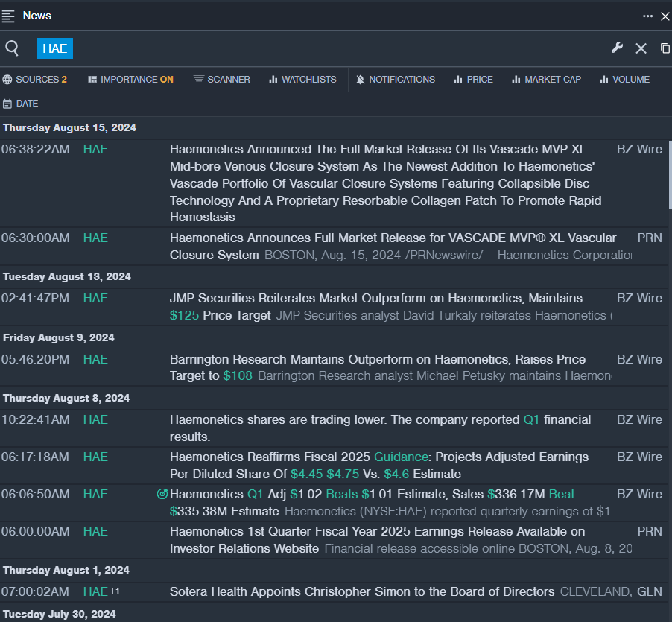
Task: Clear the search with the X icon
Action: [641, 48]
